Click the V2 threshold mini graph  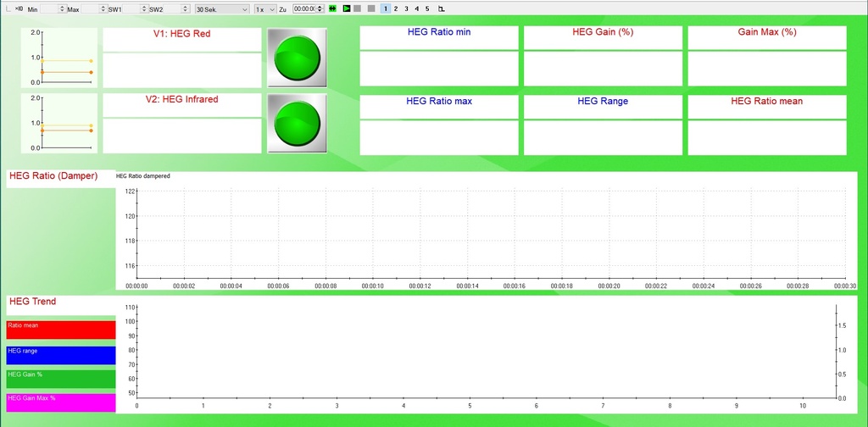coord(60,123)
